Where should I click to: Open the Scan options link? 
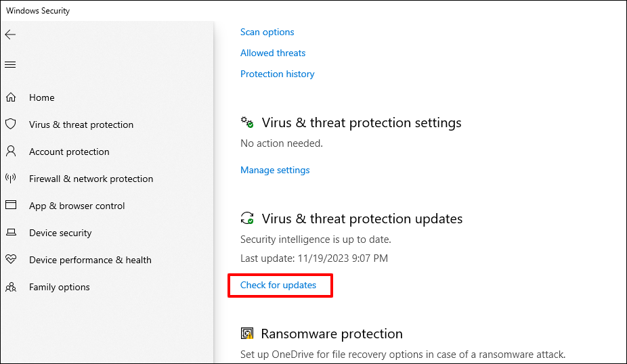coord(267,32)
